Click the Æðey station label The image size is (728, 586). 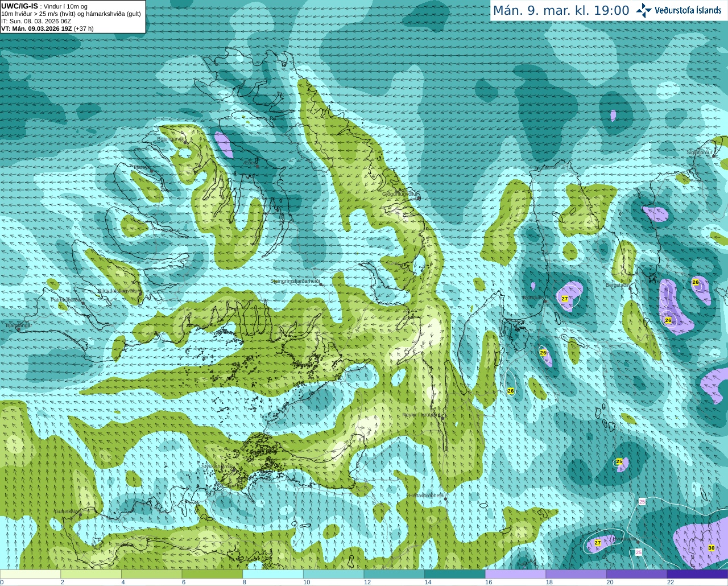pyautogui.click(x=250, y=162)
